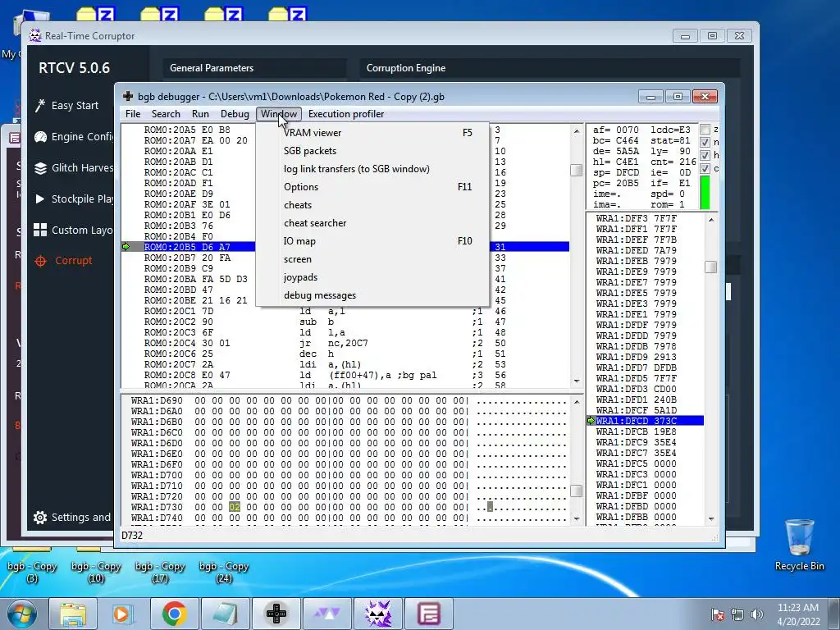The image size is (840, 630).
Task: Click the purple triangles taskbar icon
Action: coord(326,614)
